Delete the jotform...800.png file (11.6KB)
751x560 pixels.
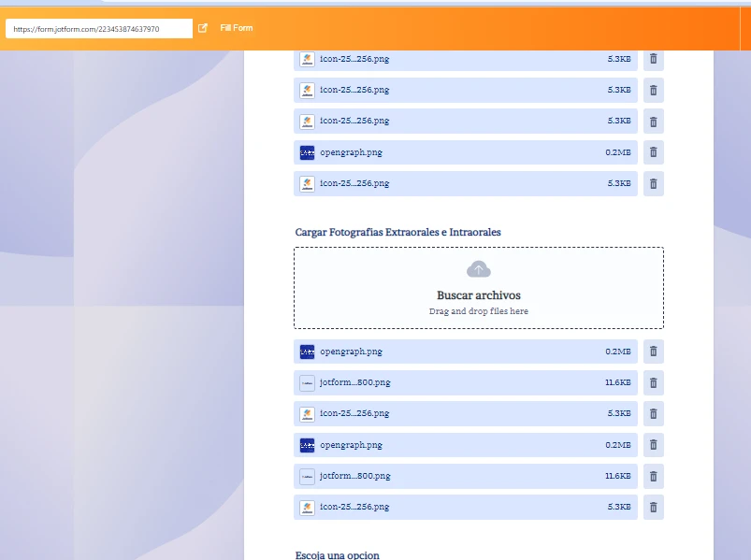coord(653,382)
